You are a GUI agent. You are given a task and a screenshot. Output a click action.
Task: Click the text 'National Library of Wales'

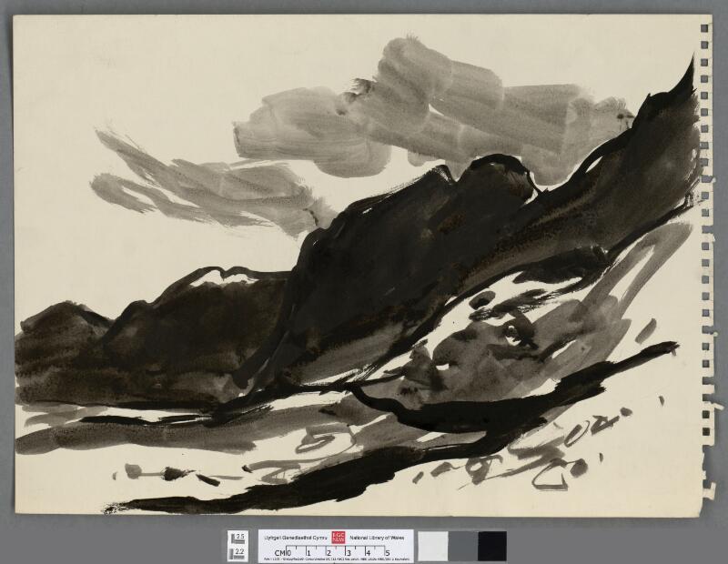(x=377, y=538)
